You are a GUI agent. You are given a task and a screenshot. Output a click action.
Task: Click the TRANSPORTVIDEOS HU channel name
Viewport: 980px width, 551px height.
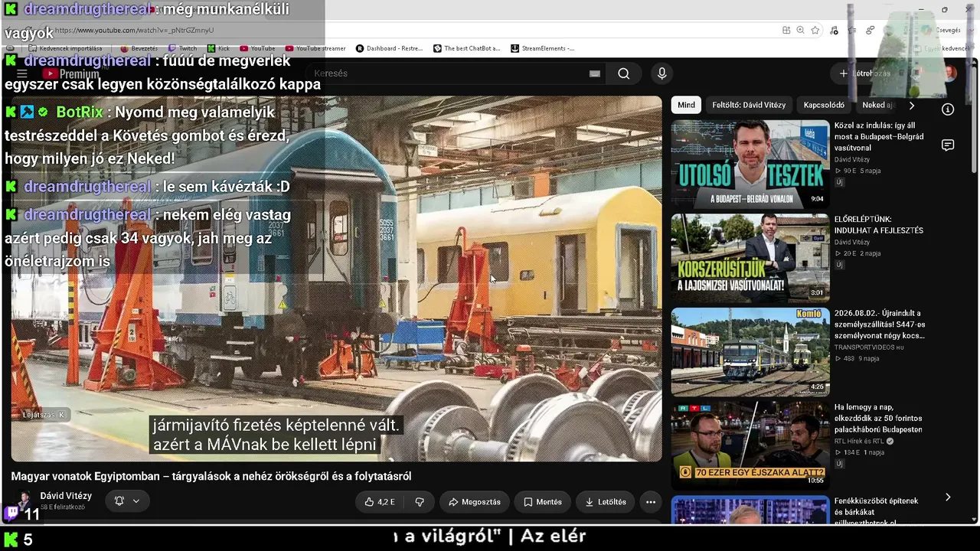(867, 347)
